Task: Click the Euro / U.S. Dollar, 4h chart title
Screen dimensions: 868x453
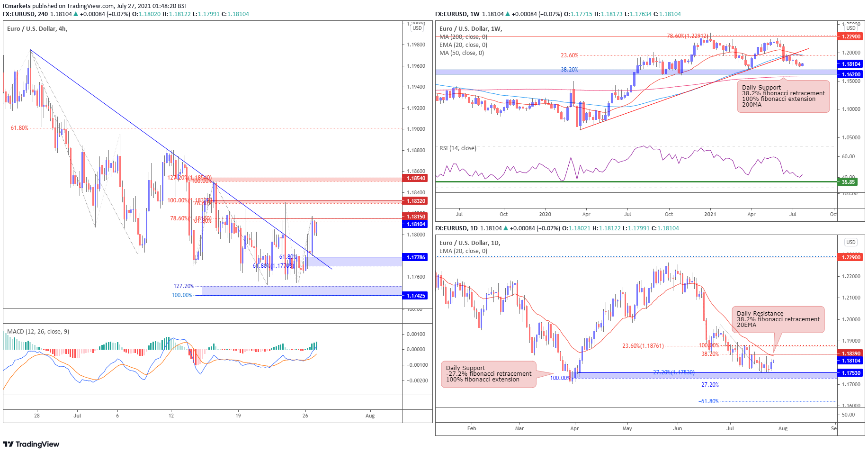Action: click(x=37, y=29)
